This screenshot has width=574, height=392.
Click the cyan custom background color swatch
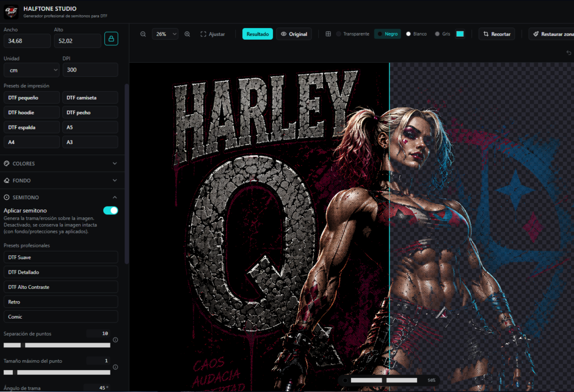click(x=460, y=34)
